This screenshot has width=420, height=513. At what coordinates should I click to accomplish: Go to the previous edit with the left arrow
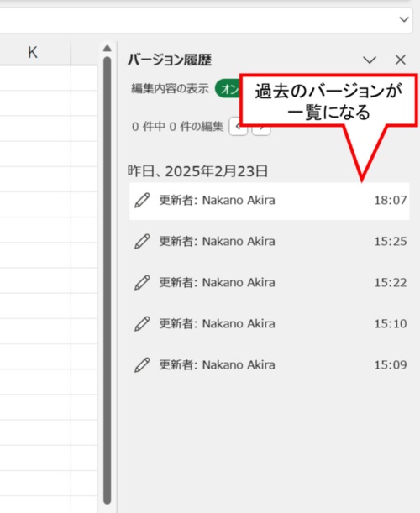[x=238, y=126]
